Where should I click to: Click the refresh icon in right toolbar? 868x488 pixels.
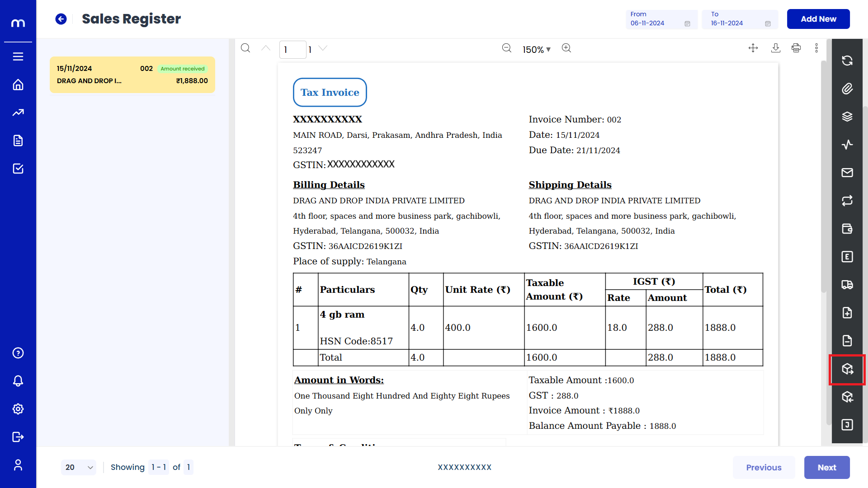pos(847,61)
